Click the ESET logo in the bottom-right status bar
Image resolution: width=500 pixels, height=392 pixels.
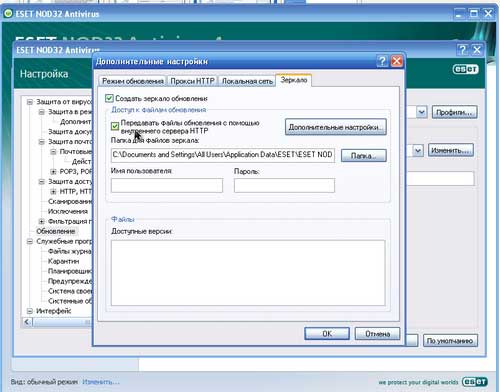click(x=475, y=382)
